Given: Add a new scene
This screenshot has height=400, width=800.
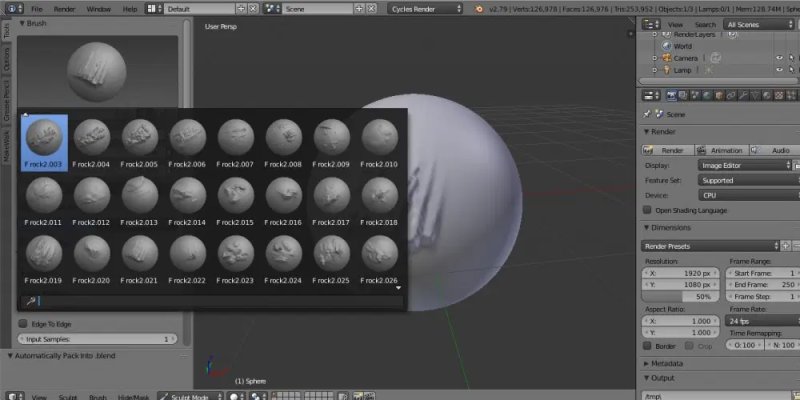Looking at the screenshot, I should (359, 9).
